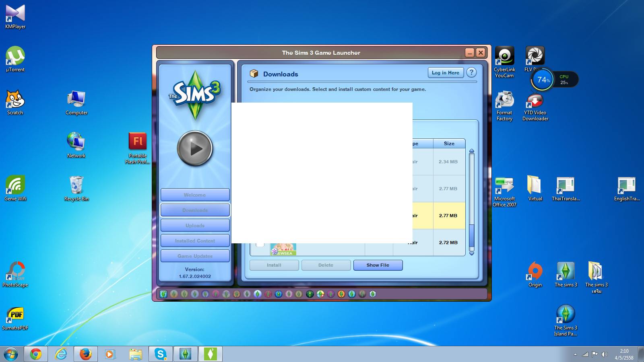Open the Windows Start menu

11,354
